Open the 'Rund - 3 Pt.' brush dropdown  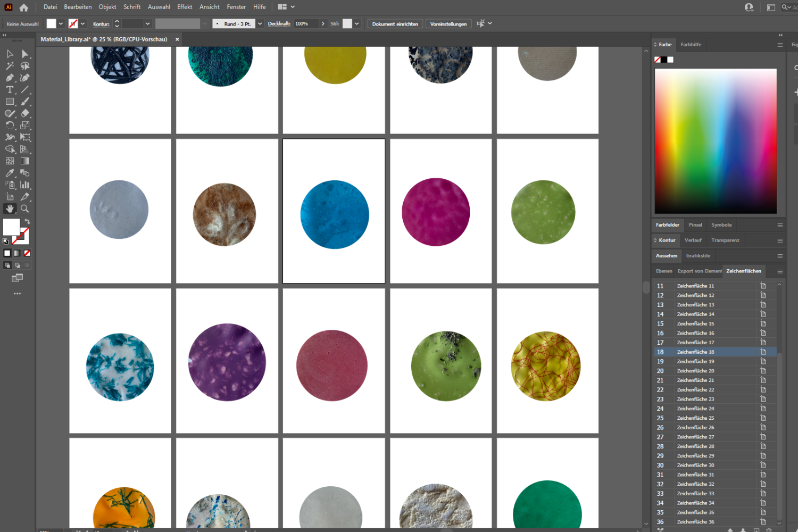(x=260, y=24)
